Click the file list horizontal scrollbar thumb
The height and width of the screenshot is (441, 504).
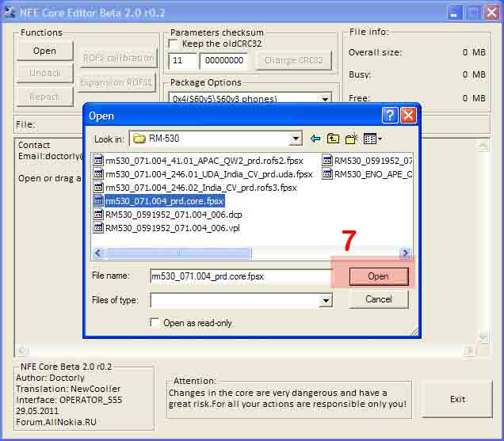(178, 253)
